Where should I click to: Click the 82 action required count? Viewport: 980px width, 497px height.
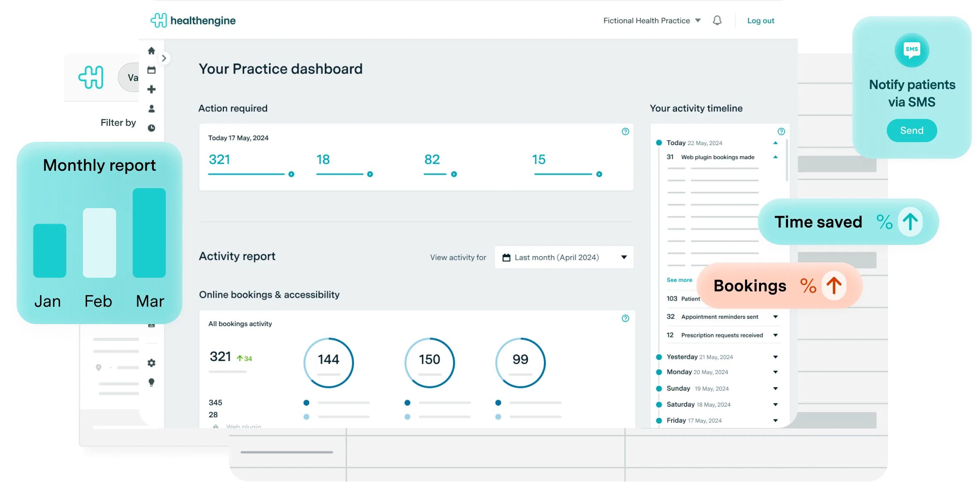(x=432, y=160)
